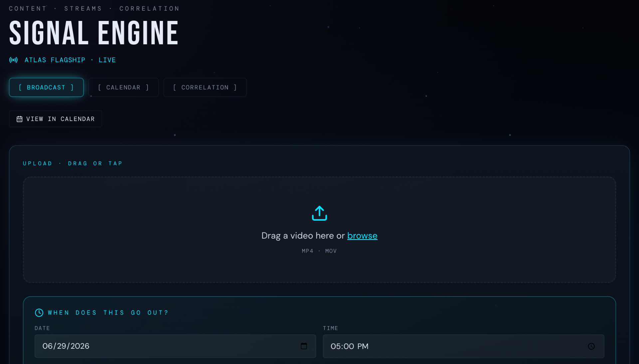
Task: Click the View in Calendar button
Action: [x=56, y=119]
